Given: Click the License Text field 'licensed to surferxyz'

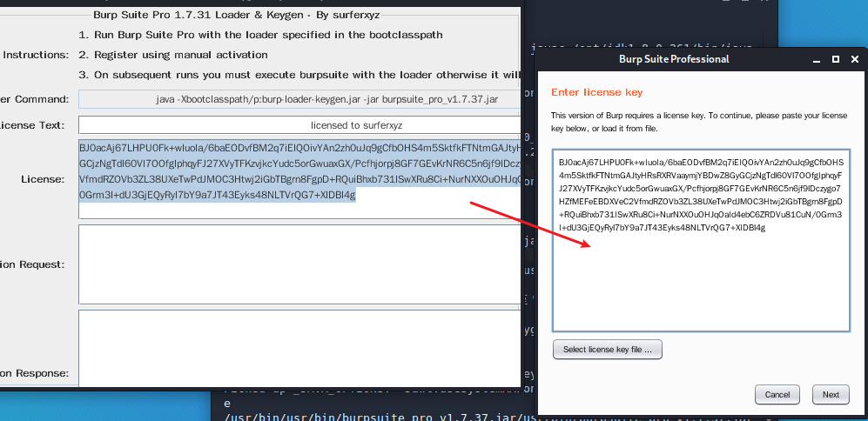Looking at the screenshot, I should [299, 125].
